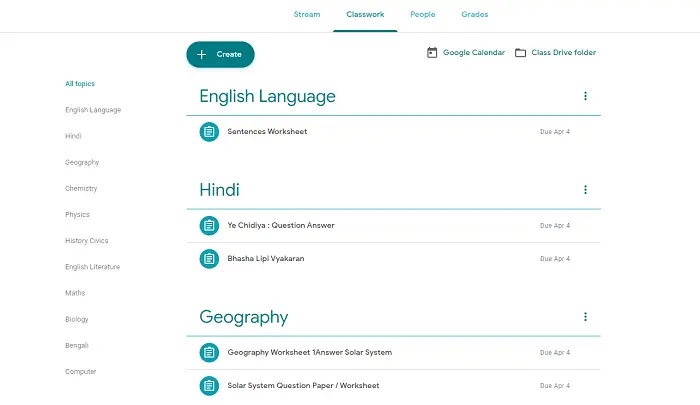Filter by Computer topic in the sidebar
Viewport: 700px width, 405px height.
(x=80, y=372)
